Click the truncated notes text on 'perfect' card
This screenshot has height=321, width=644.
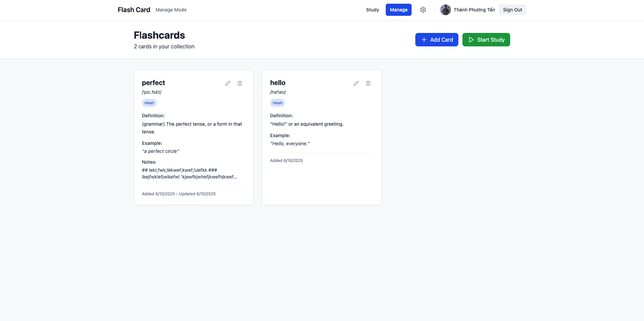(189, 173)
